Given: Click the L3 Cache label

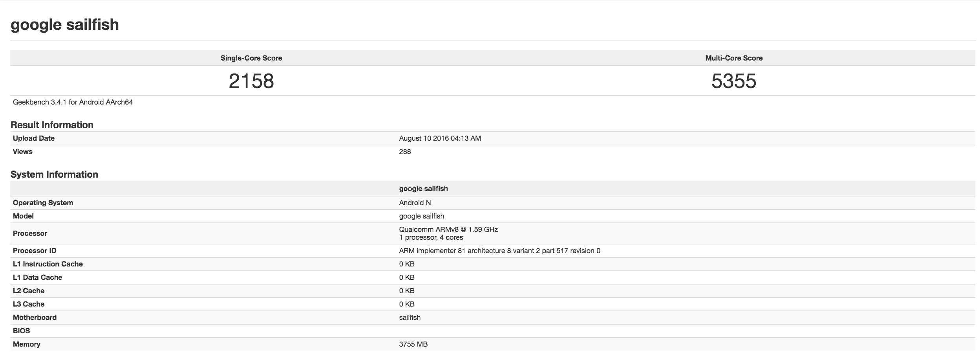Looking at the screenshot, I should coord(29,304).
